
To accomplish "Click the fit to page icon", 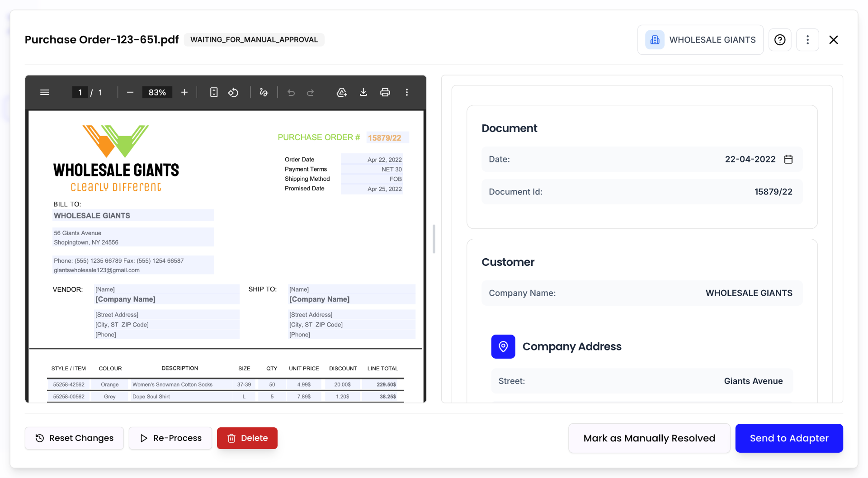I will tap(214, 92).
